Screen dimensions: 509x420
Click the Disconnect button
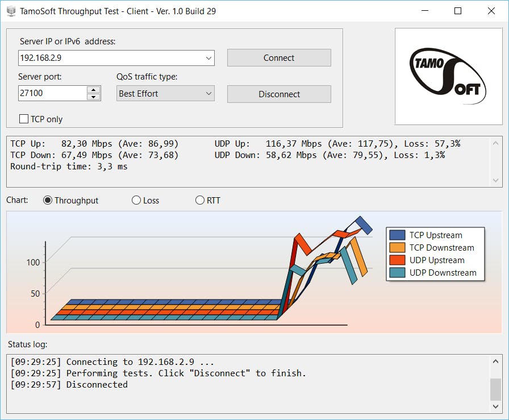[279, 94]
